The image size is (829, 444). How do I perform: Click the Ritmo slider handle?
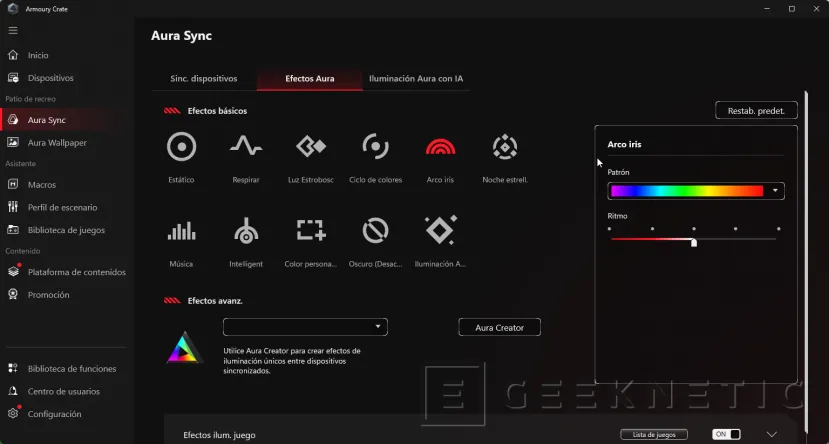tap(694, 242)
